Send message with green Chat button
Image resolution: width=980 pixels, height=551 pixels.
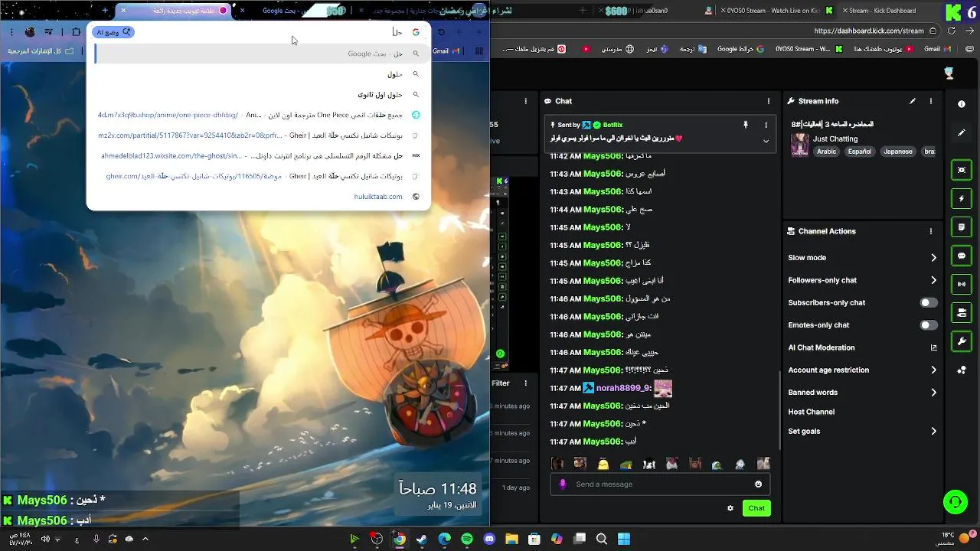(756, 508)
